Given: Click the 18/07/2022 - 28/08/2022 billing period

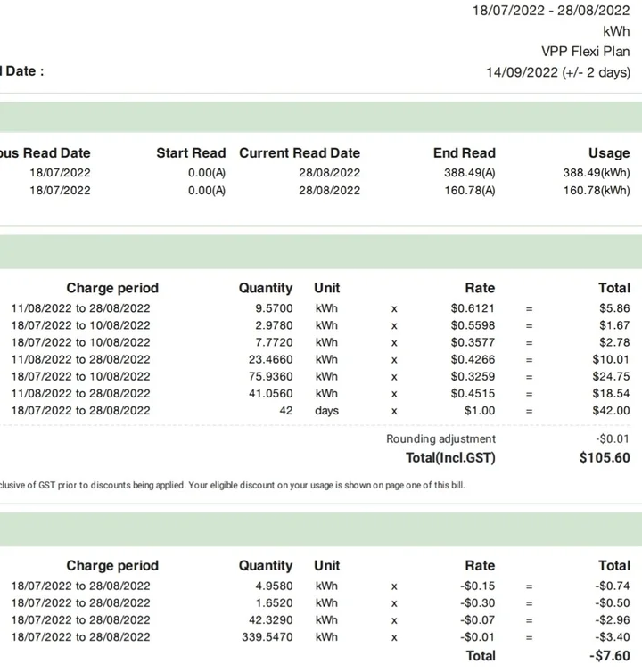Looking at the screenshot, I should [551, 11].
